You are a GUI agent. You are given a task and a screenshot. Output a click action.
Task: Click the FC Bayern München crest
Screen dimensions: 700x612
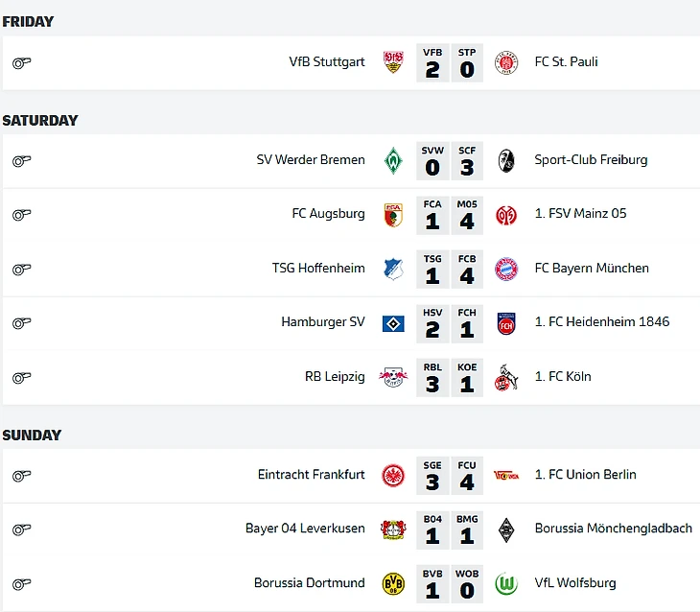point(506,269)
